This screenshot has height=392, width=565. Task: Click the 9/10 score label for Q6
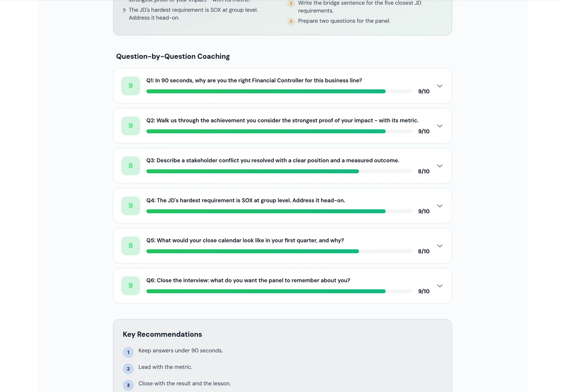click(x=424, y=291)
